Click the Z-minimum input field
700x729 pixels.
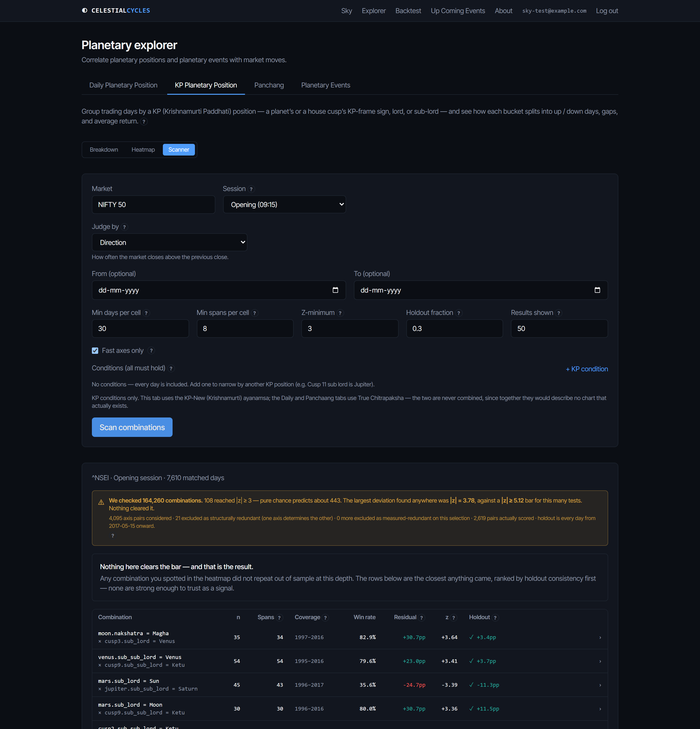click(350, 329)
